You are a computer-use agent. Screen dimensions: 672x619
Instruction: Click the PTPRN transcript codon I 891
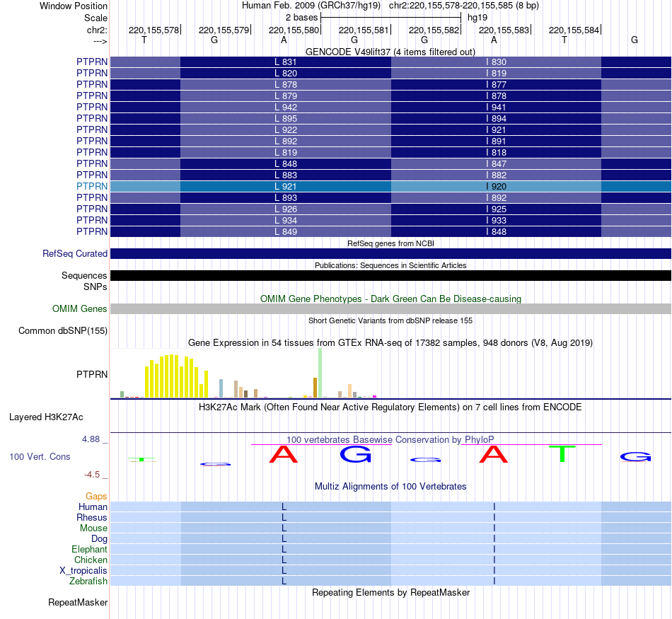[x=497, y=141]
